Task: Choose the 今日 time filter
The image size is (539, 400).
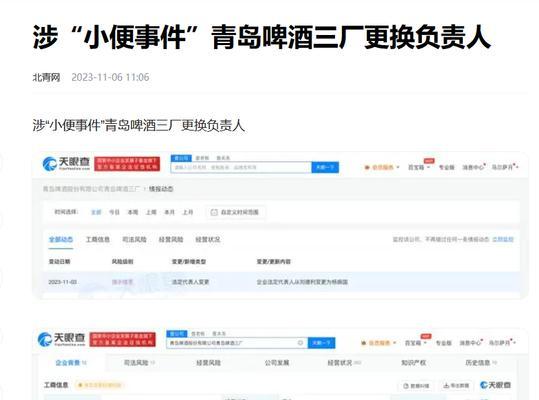Action: pyautogui.click(x=114, y=212)
